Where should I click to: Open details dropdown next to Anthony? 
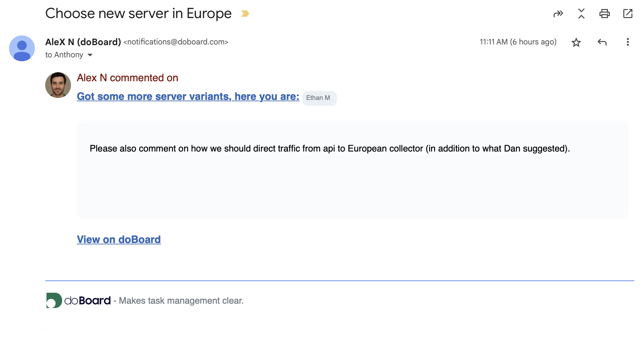pos(90,55)
